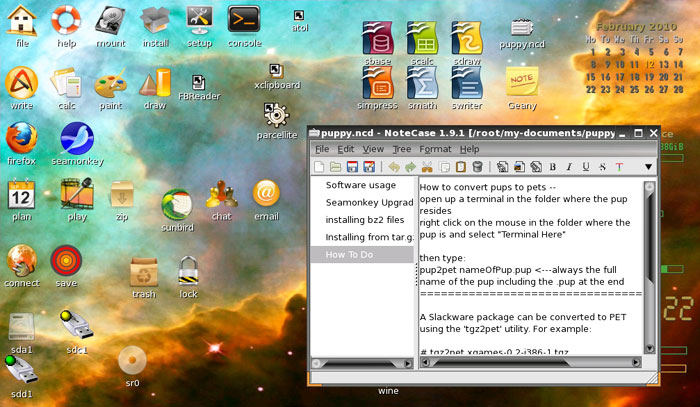This screenshot has height=407, width=700.
Task: Select the installing bz2 files node
Action: 365,220
